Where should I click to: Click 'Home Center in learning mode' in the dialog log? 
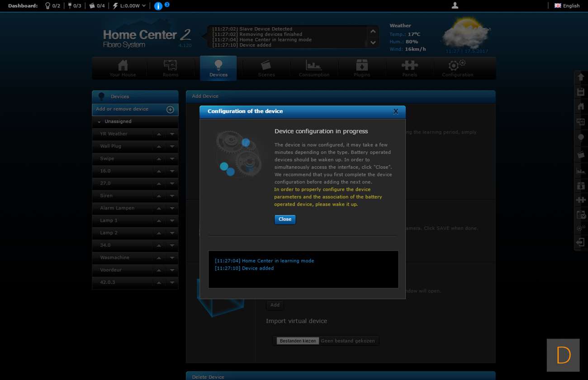[278, 261]
